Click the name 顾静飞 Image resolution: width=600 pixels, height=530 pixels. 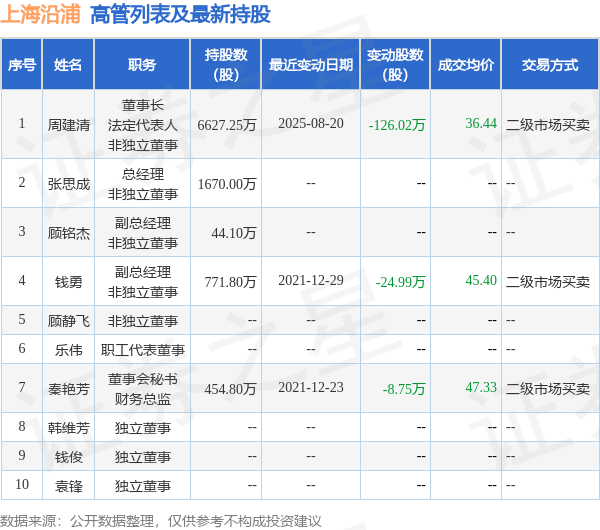(68, 321)
